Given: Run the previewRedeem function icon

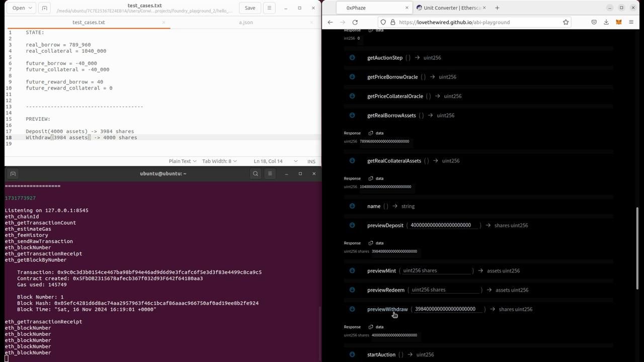Looking at the screenshot, I should click(x=352, y=290).
